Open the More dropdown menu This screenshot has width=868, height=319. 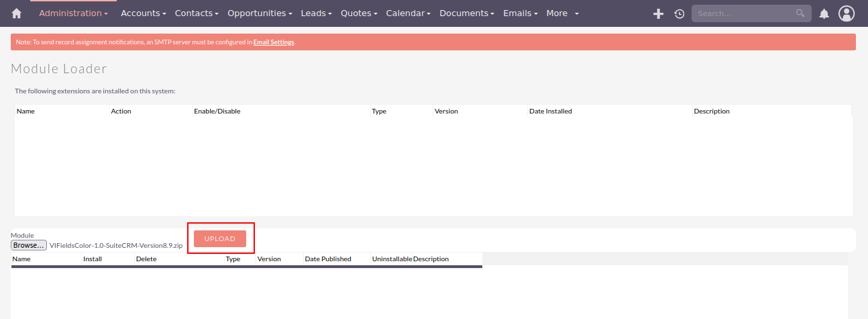(x=562, y=13)
